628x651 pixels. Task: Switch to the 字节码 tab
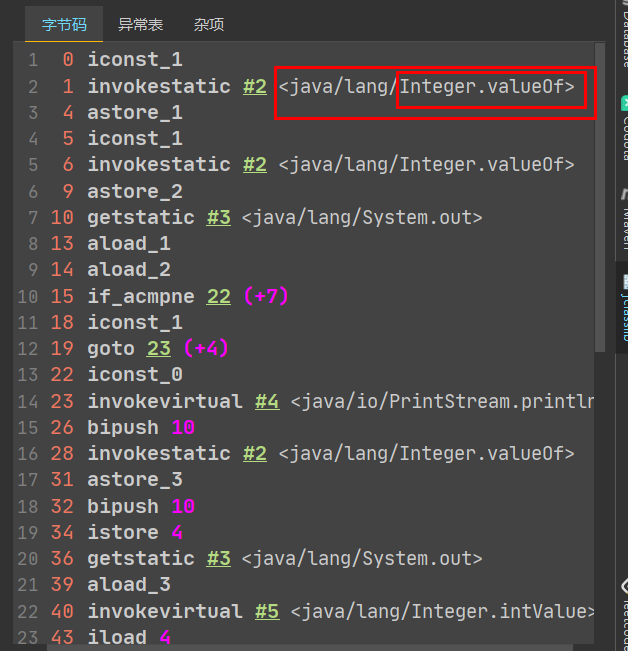[64, 24]
